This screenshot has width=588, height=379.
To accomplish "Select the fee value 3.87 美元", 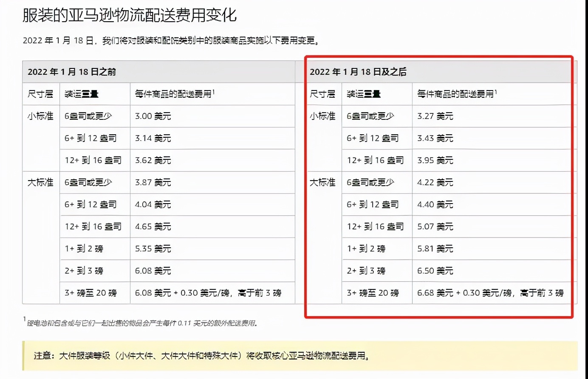I will click(x=153, y=182).
